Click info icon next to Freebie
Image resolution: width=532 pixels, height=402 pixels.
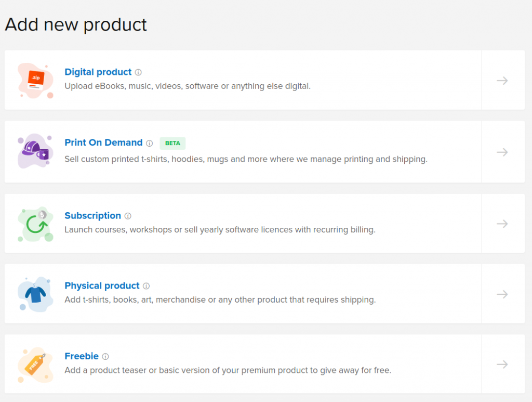[x=105, y=357]
